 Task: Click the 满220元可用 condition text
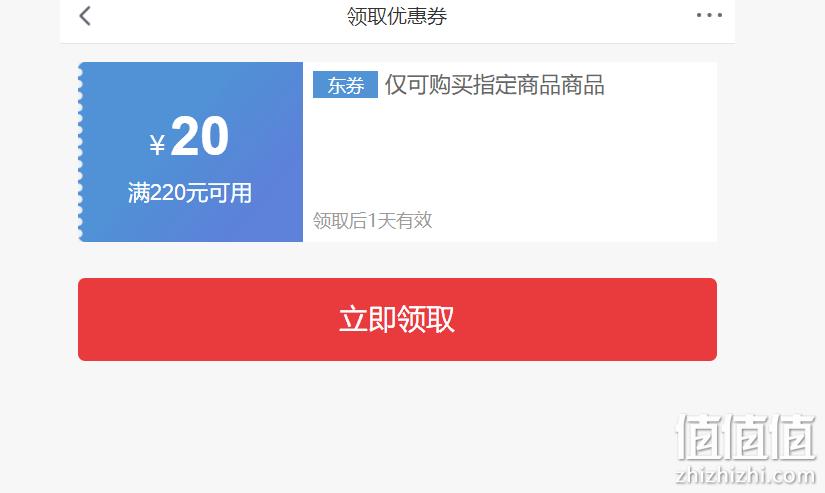189,193
